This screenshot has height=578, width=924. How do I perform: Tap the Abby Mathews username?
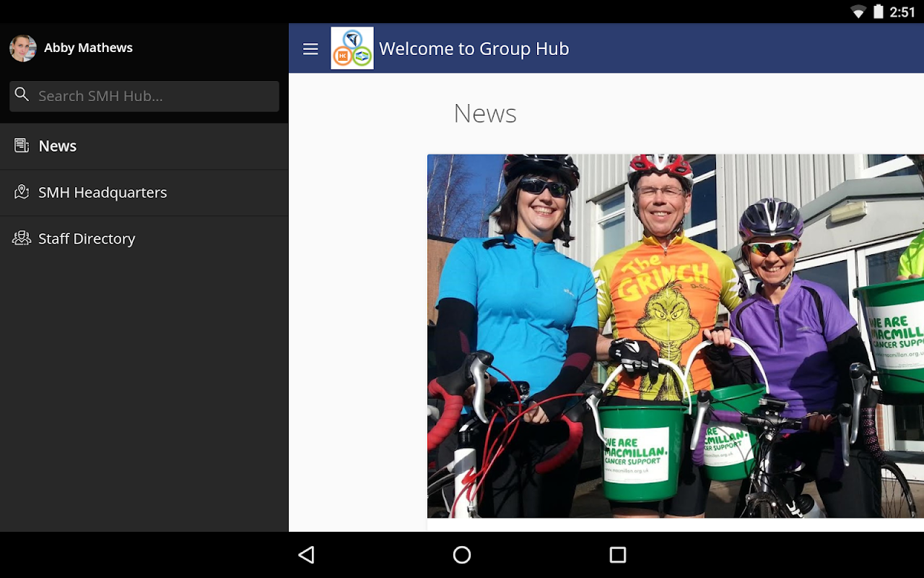(88, 48)
